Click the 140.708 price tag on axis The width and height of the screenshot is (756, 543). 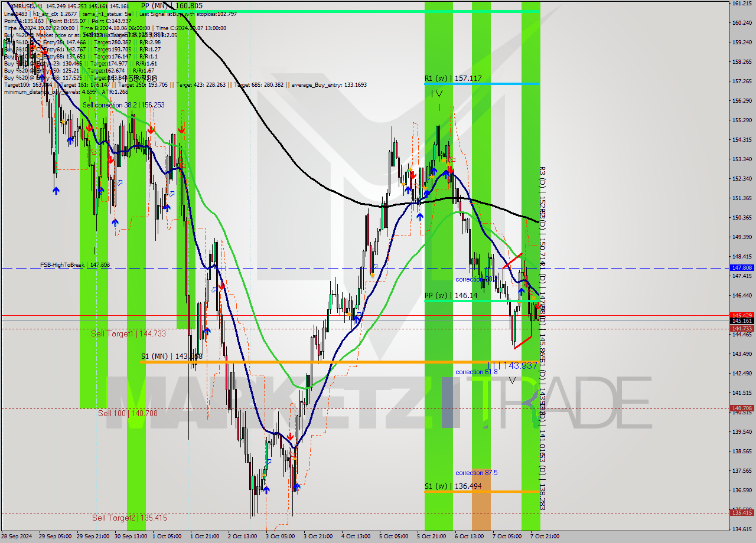pos(742,408)
